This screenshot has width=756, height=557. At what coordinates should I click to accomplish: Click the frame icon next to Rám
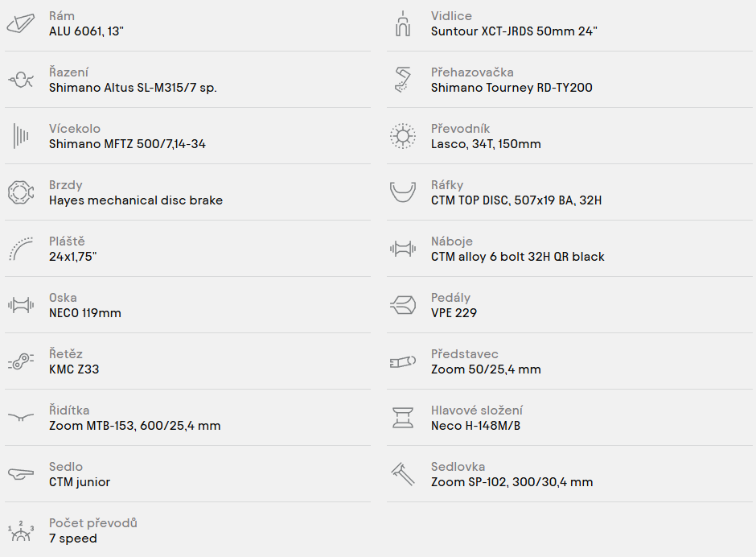[21, 23]
